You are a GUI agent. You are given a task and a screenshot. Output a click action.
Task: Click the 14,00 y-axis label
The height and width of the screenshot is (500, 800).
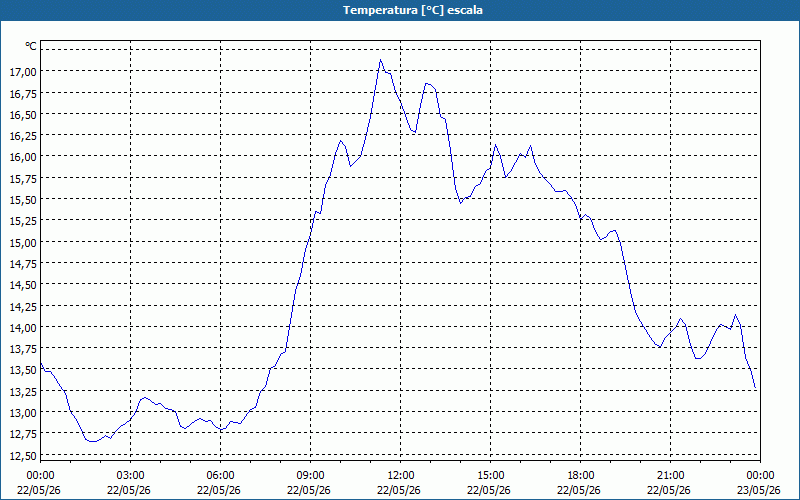pos(23,328)
